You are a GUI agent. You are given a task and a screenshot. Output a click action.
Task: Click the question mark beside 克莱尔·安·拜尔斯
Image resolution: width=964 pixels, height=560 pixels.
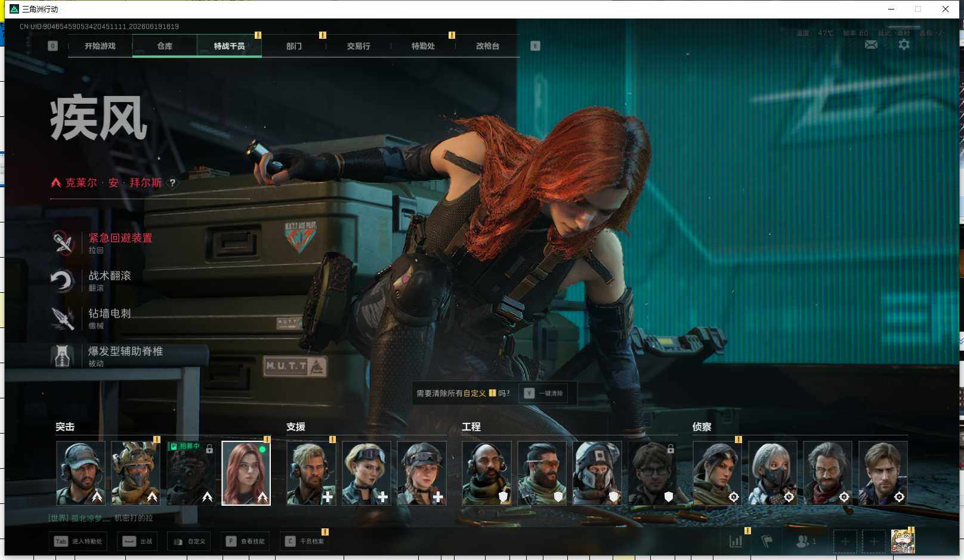172,183
